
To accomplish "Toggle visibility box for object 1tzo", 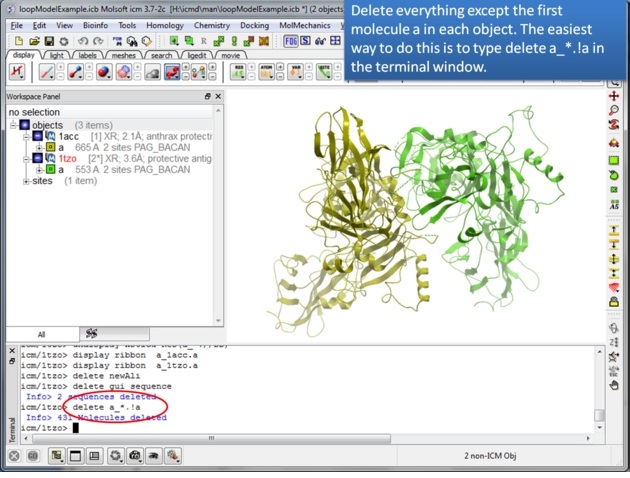I will [x=37, y=158].
